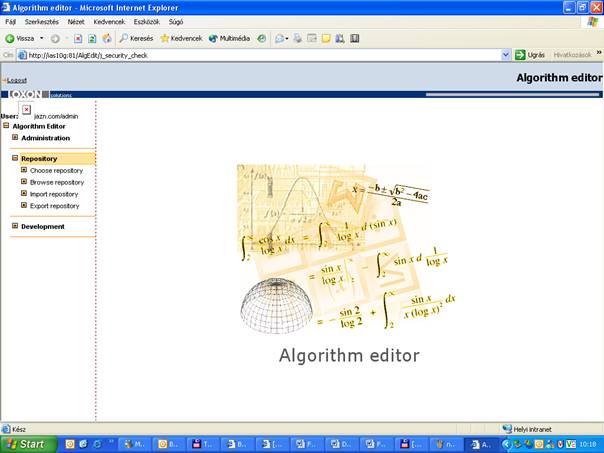604x453 pixels.
Task: Select the Development tree label
Action: tap(43, 226)
